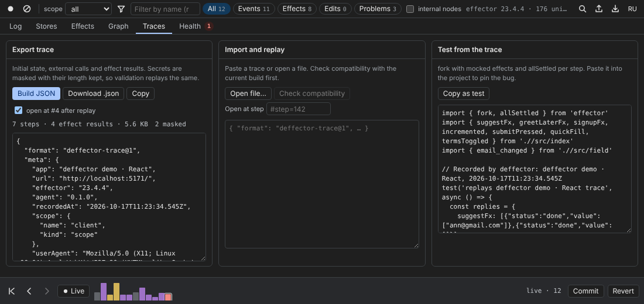Screen dimensions: 644x304
Task: Click the 'Import and replay' heading
Action: pyautogui.click(x=255, y=50)
